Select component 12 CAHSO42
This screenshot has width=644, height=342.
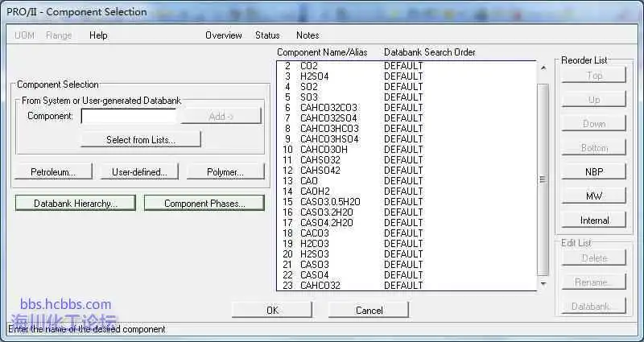(x=407, y=171)
